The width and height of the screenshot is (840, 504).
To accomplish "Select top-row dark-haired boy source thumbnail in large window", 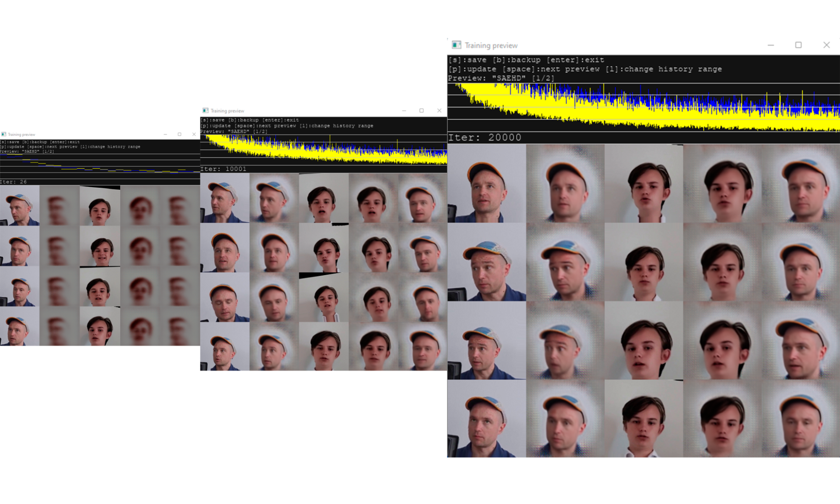I will click(644, 183).
